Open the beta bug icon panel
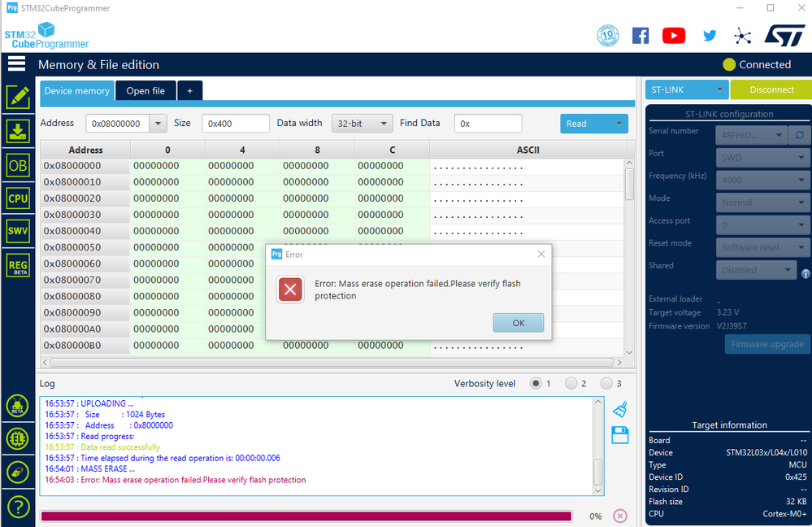 point(18,406)
